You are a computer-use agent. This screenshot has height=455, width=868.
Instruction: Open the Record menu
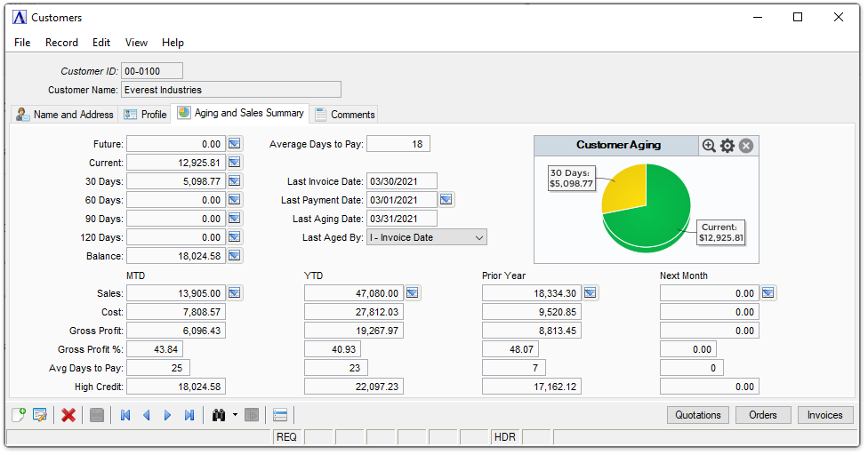click(x=61, y=43)
